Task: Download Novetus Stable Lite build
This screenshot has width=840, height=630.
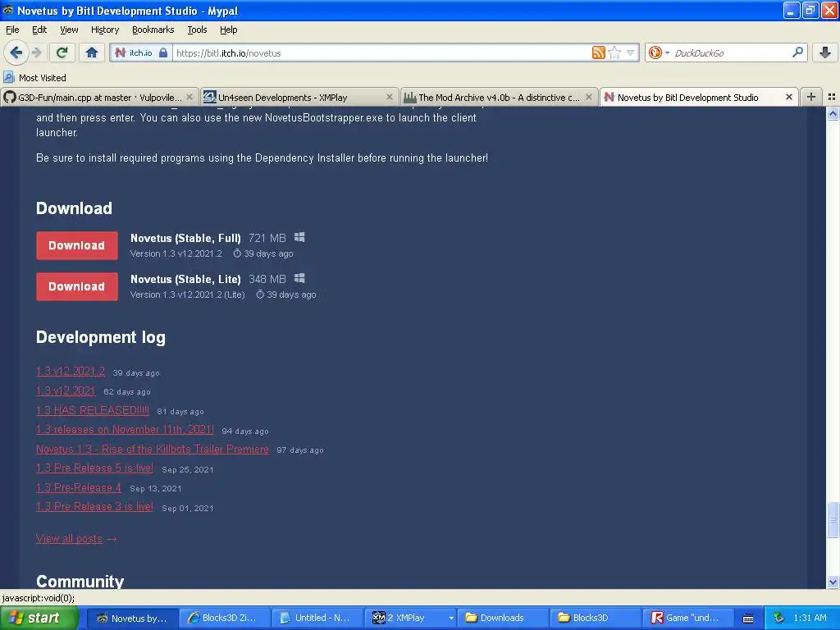Action: click(76, 286)
